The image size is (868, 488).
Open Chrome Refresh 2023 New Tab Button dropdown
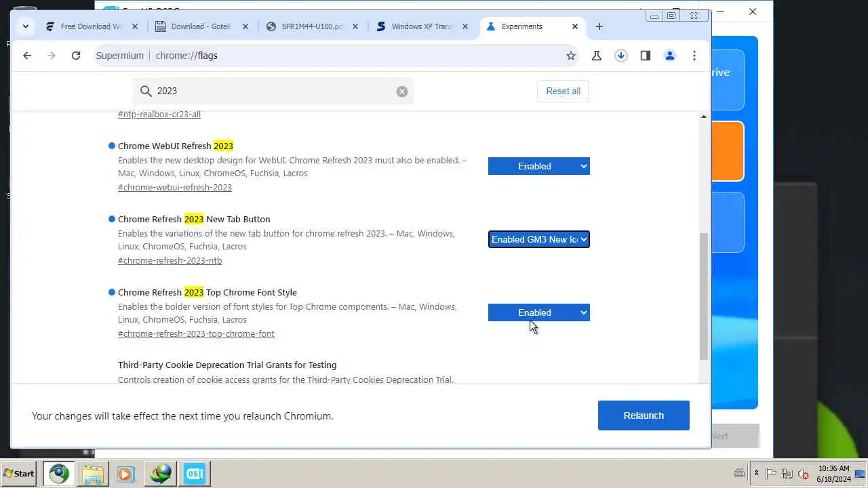tap(539, 239)
